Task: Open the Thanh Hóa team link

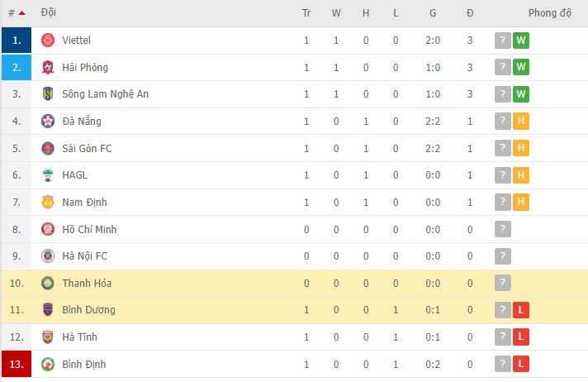Action: pos(87,284)
